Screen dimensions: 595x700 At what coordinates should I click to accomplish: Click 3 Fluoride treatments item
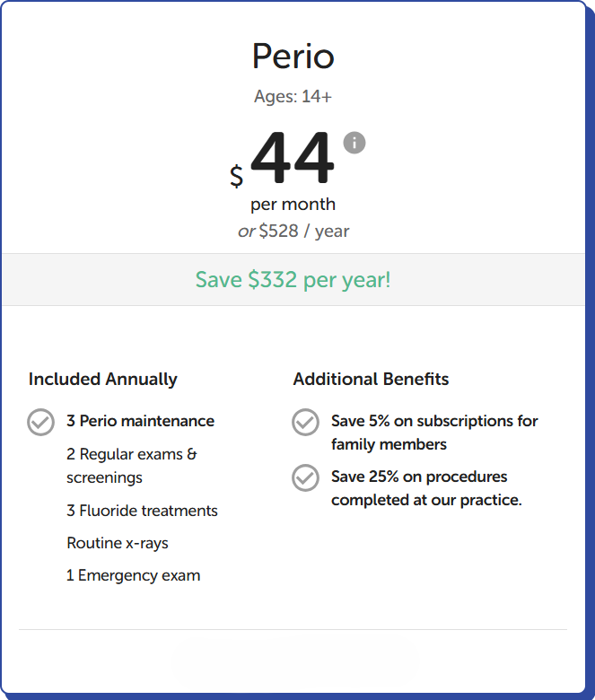tap(142, 511)
